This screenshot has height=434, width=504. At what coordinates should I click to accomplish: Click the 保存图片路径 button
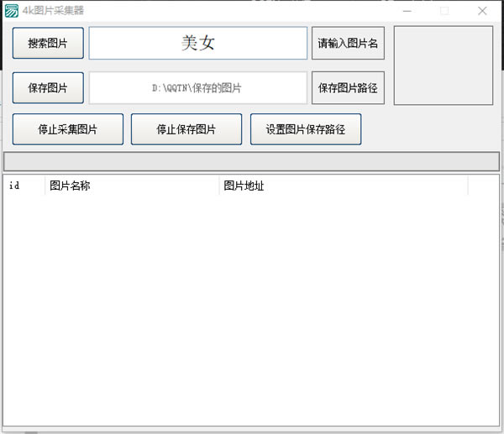click(348, 88)
